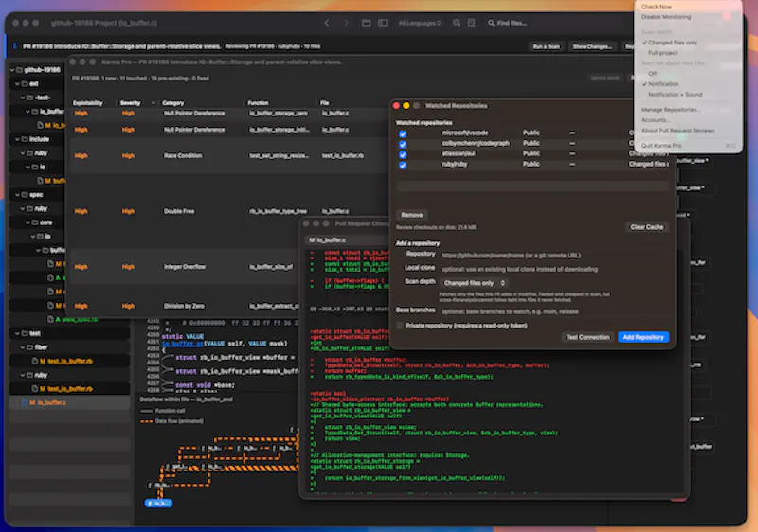Click the spec folder icon in the tree
This screenshot has height=532, width=758.
25,195
